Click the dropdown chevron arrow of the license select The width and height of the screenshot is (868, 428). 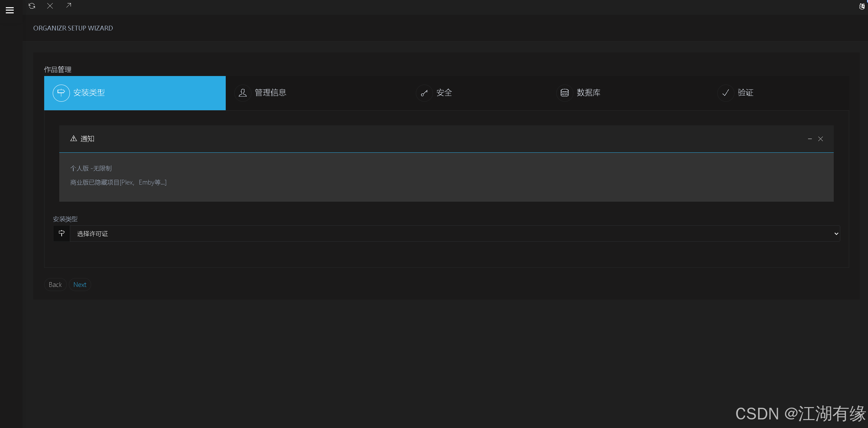point(836,234)
